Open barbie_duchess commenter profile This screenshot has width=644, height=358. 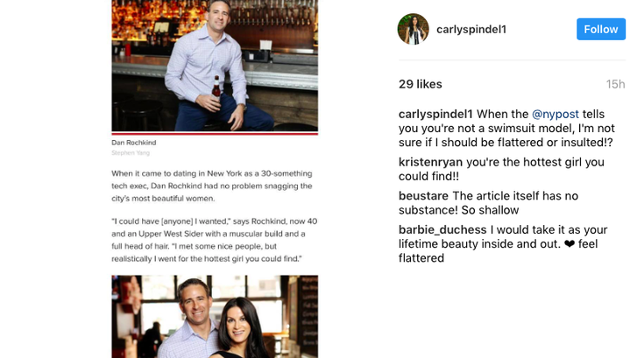pyautogui.click(x=442, y=229)
